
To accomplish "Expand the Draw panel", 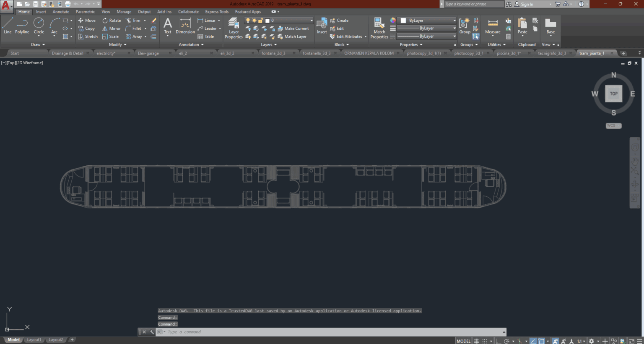I will point(37,44).
